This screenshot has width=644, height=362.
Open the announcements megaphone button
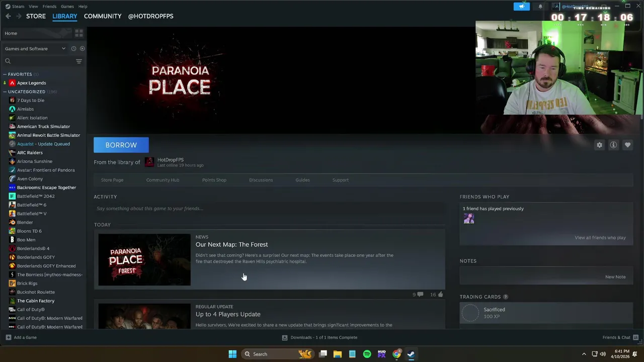click(521, 7)
